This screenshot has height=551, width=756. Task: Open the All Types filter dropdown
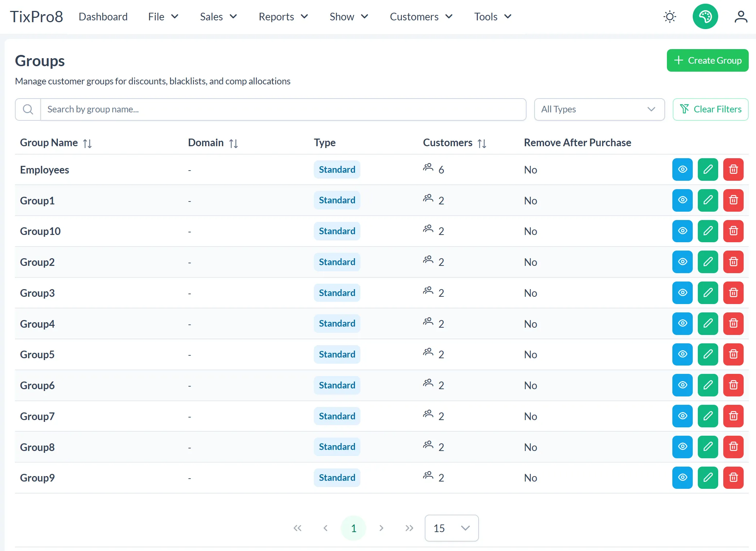tap(599, 109)
